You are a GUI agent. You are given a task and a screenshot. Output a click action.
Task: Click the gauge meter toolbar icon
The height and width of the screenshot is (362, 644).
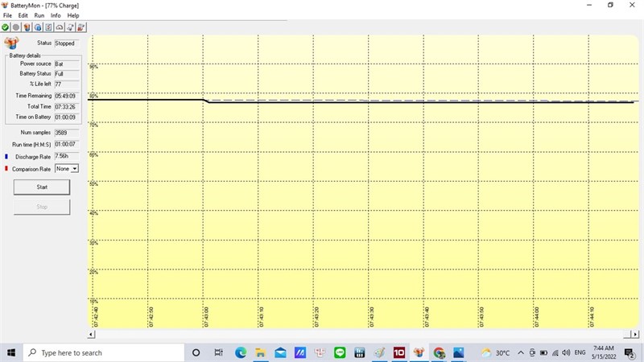click(x=60, y=27)
